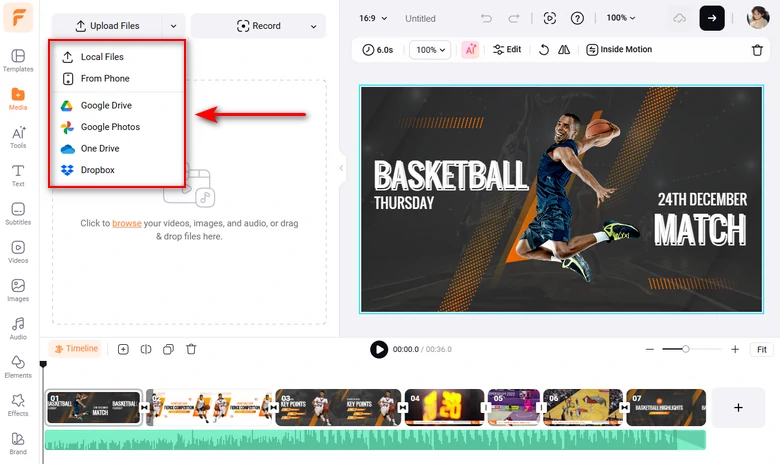Select scene 07 Basketball Highlights thumbnail
The height and width of the screenshot is (464, 780).
666,407
